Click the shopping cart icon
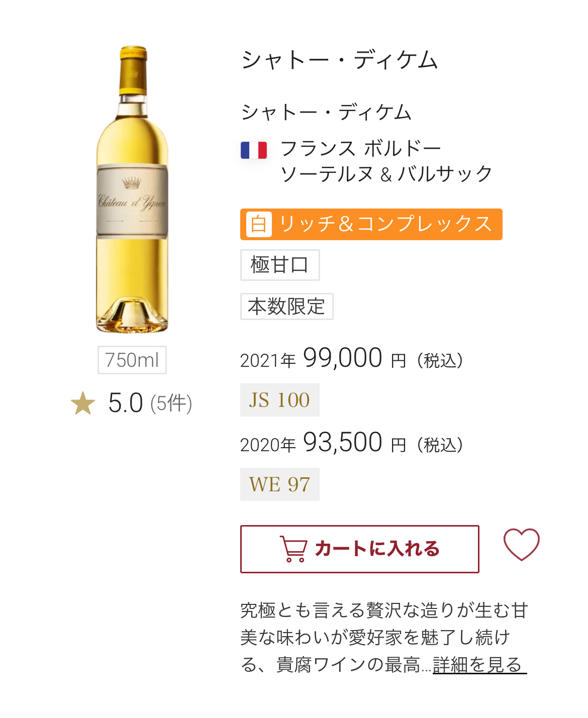The image size is (588, 718). point(293,549)
